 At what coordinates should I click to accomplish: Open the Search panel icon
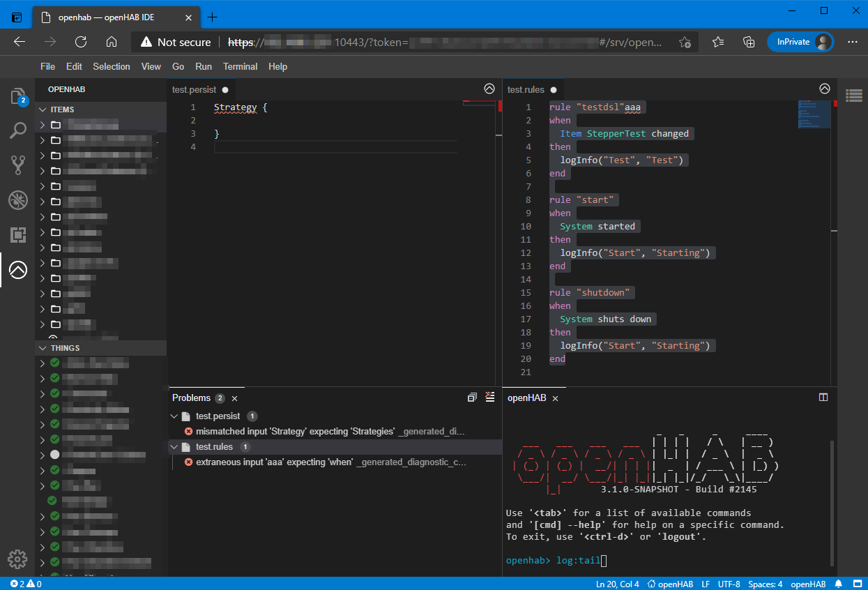tap(17, 130)
